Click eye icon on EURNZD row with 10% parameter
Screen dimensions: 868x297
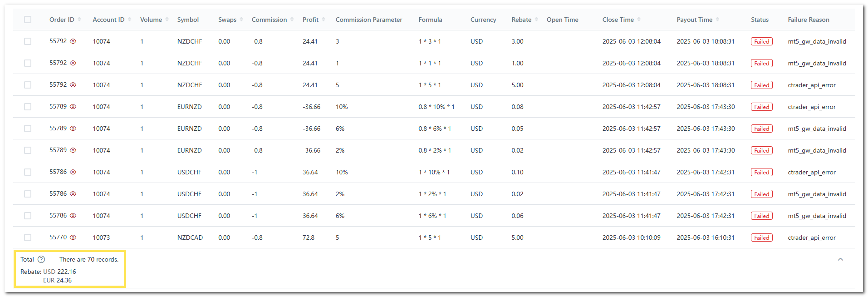click(73, 107)
